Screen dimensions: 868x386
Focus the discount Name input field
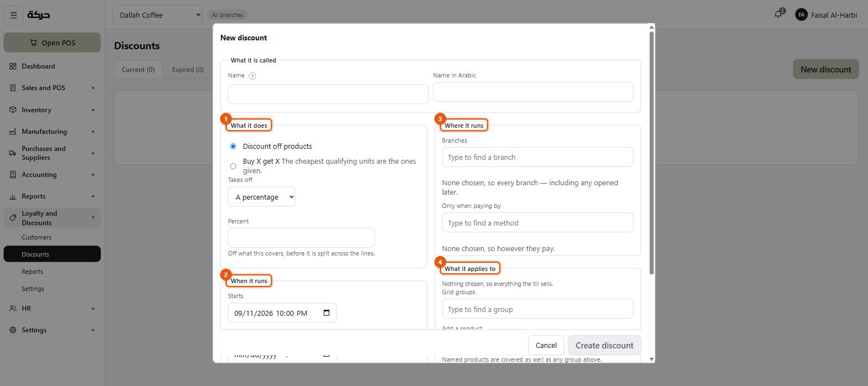coord(328,94)
